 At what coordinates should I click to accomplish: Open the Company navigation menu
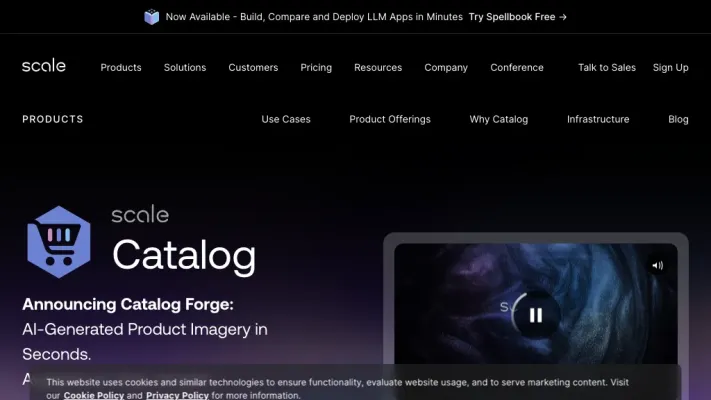(x=446, y=68)
